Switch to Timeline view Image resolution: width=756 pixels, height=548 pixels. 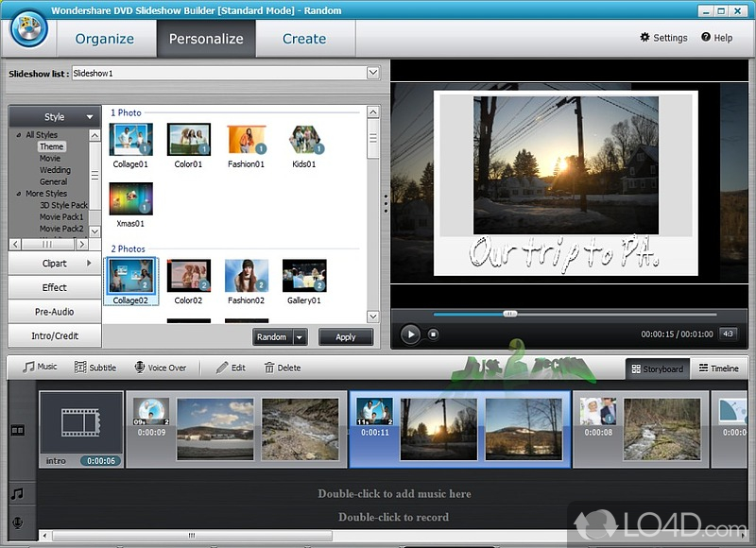coord(719,368)
